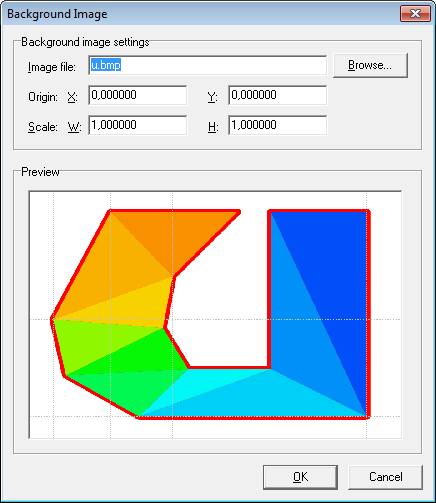The height and width of the screenshot is (503, 436).
Task: Select the Scale W input field
Action: pos(138,125)
